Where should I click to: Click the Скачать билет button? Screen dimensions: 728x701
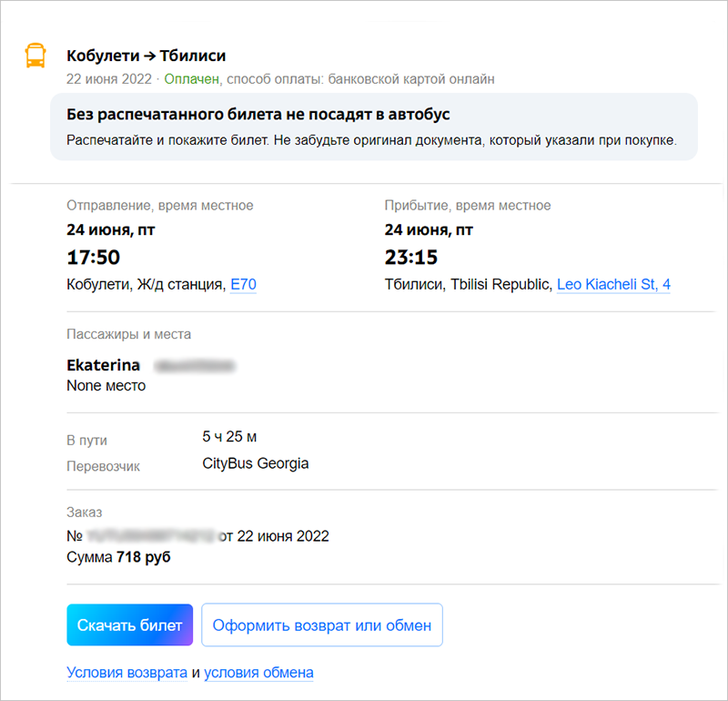(129, 625)
